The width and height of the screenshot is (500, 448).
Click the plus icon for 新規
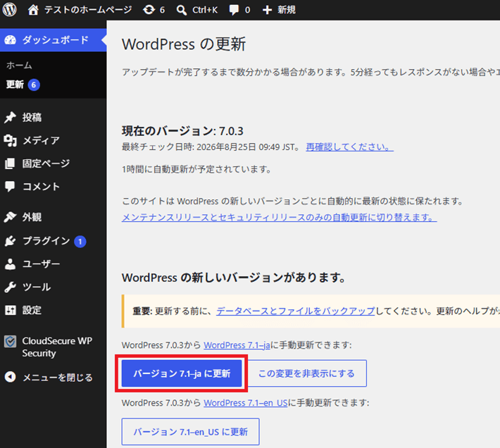point(267,10)
